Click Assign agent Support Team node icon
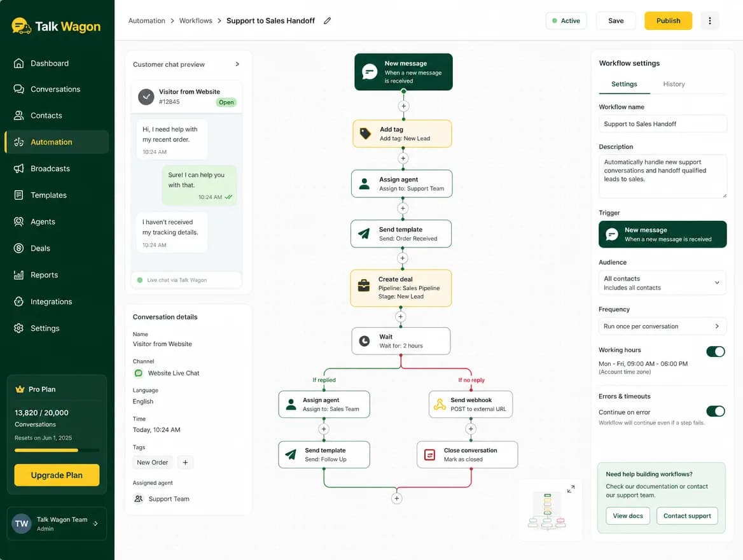Viewport: 743px width, 560px height. tap(365, 184)
